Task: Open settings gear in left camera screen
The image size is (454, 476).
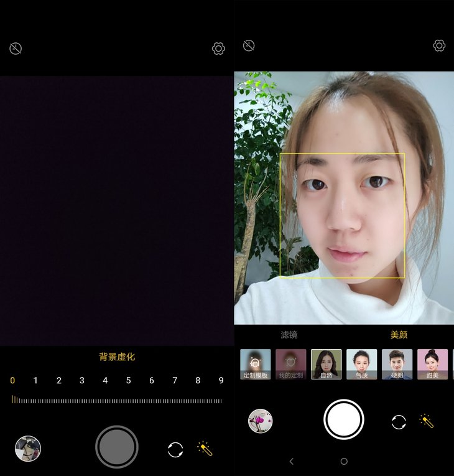Action: coord(218,49)
